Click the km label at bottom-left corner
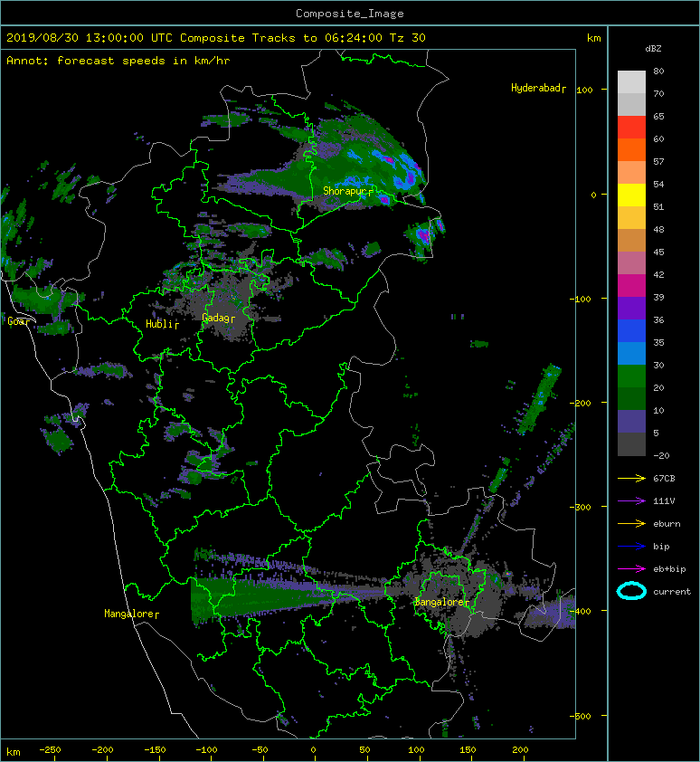Image resolution: width=700 pixels, height=762 pixels. point(14,752)
